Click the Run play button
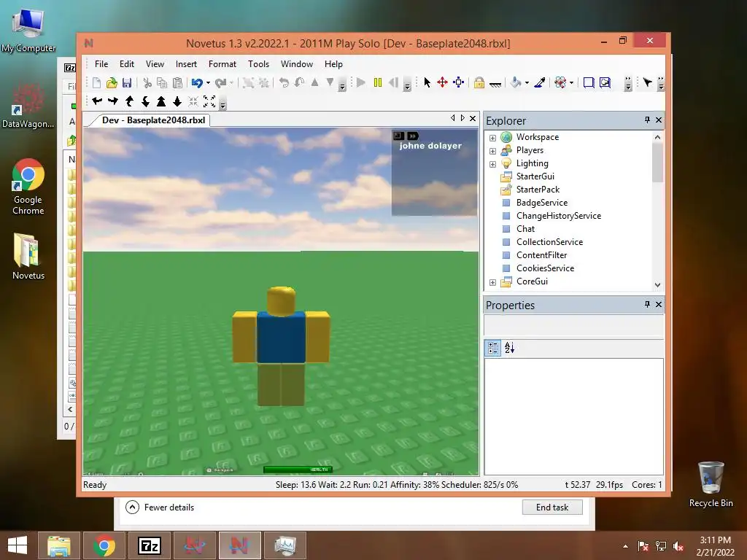 [361, 83]
